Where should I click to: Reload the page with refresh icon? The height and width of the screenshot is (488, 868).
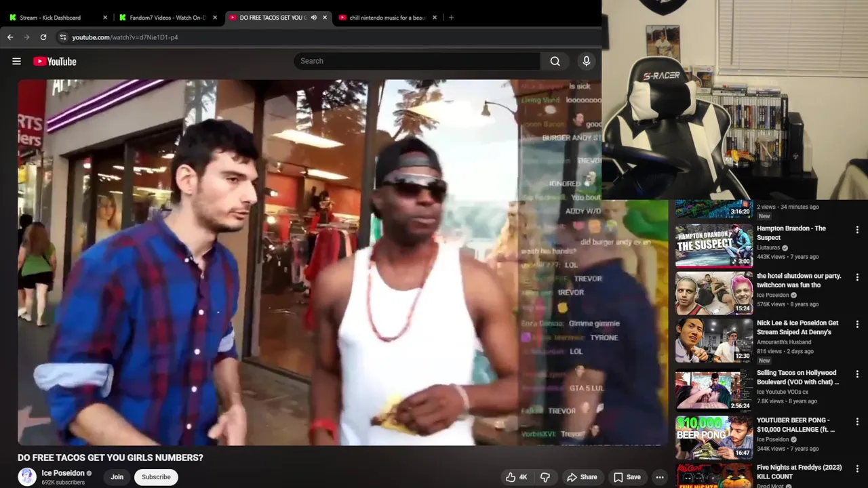43,37
